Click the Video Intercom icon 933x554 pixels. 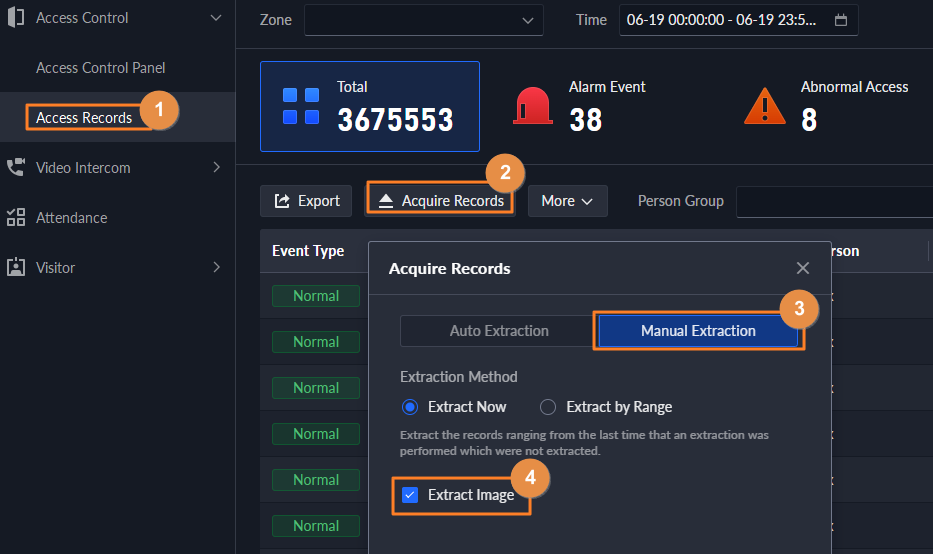point(16,167)
